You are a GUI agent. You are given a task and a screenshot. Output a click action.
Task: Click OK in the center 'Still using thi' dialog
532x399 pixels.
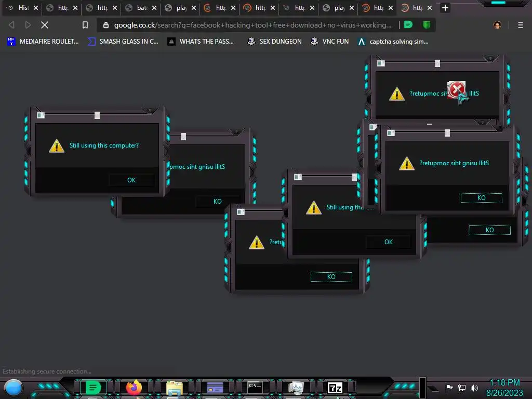click(389, 242)
